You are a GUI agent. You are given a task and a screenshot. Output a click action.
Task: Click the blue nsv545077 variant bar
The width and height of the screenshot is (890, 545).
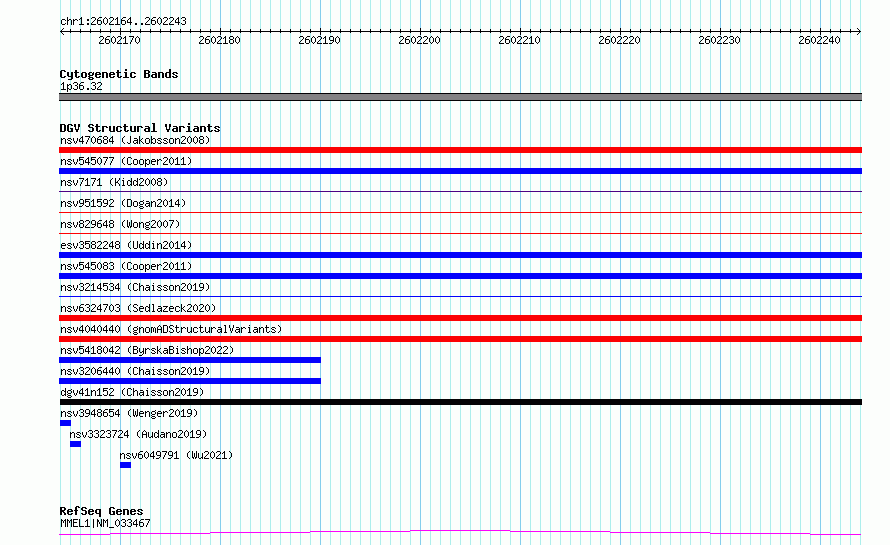460,171
